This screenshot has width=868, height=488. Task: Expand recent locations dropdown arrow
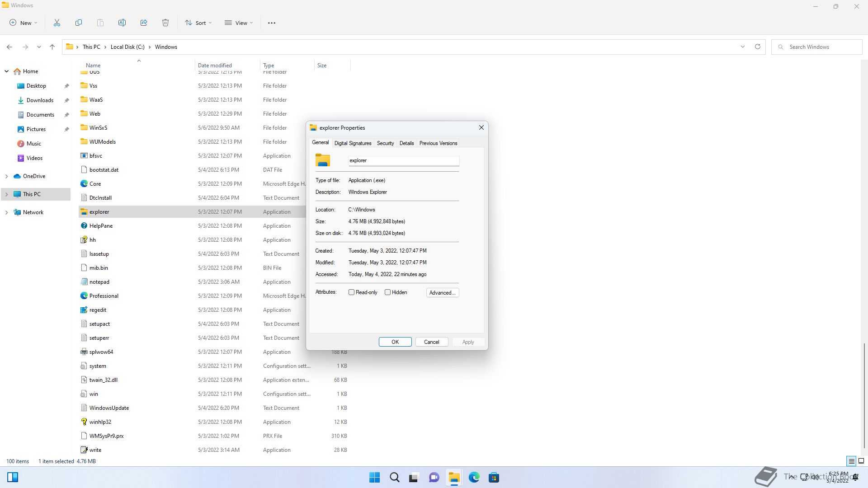point(39,47)
